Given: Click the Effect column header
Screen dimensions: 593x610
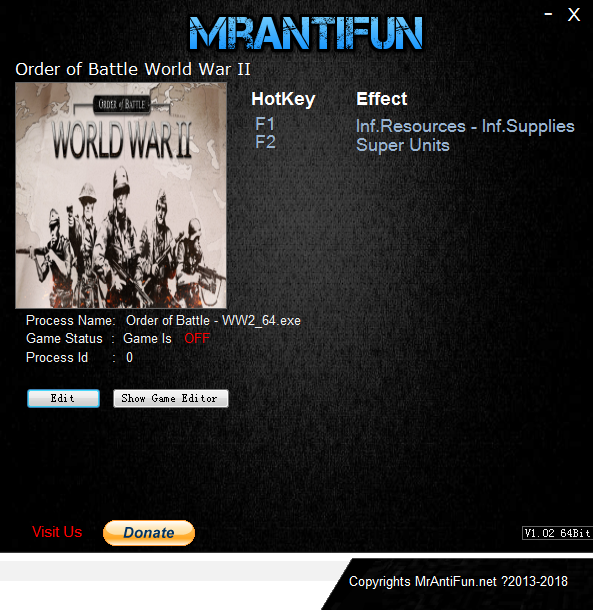Looking at the screenshot, I should 382,99.
